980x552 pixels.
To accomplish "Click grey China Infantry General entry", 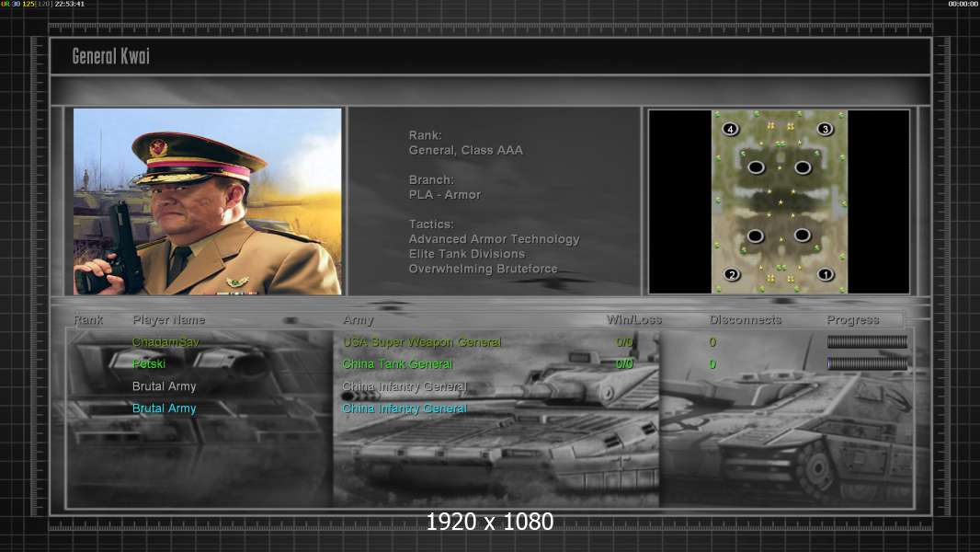I will click(x=405, y=386).
